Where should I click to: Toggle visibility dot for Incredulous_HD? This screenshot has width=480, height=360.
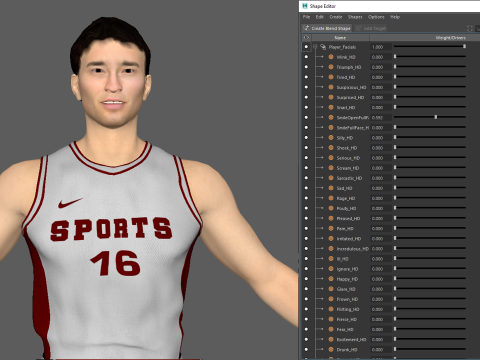coord(306,249)
